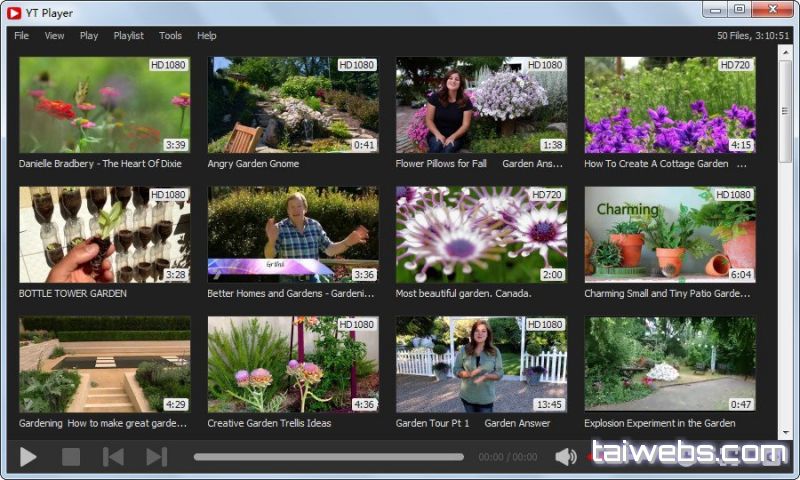Open the Play menu
The image size is (800, 480).
point(89,35)
